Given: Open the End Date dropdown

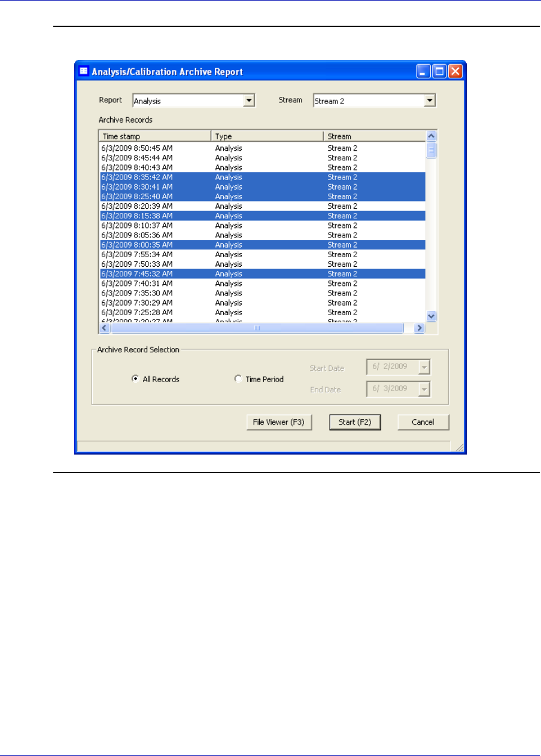Looking at the screenshot, I should [x=424, y=389].
